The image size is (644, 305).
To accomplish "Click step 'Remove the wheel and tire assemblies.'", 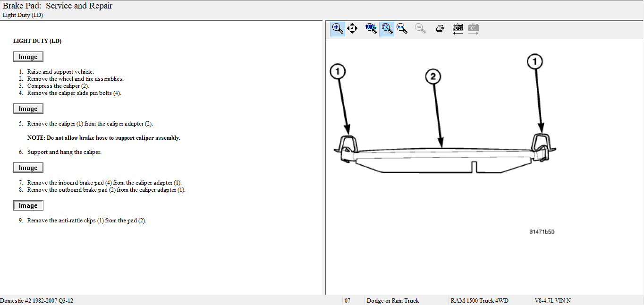I will coord(76,79).
